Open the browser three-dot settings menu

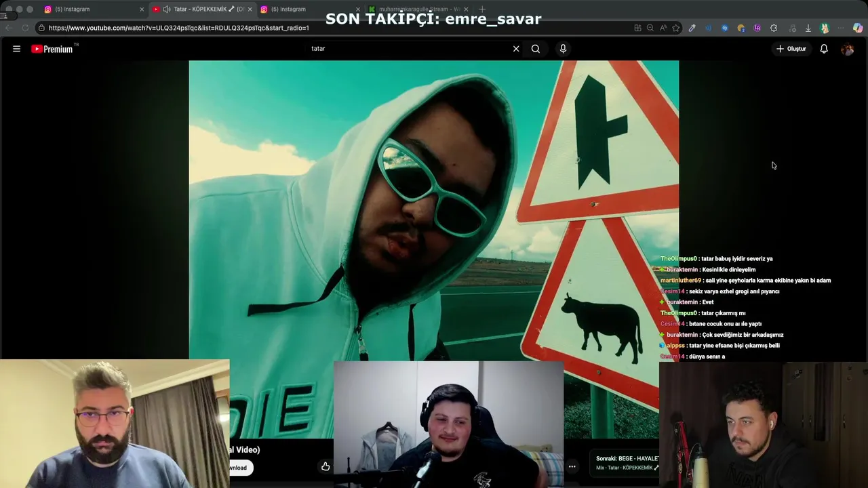coord(841,28)
